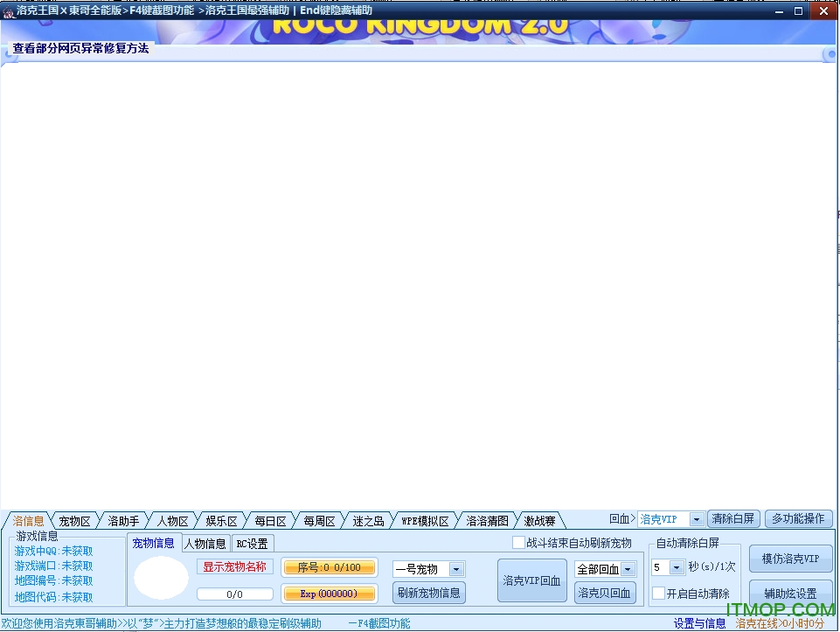
Task: Activate 模仿洛克VIP
Action: pyautogui.click(x=790, y=559)
